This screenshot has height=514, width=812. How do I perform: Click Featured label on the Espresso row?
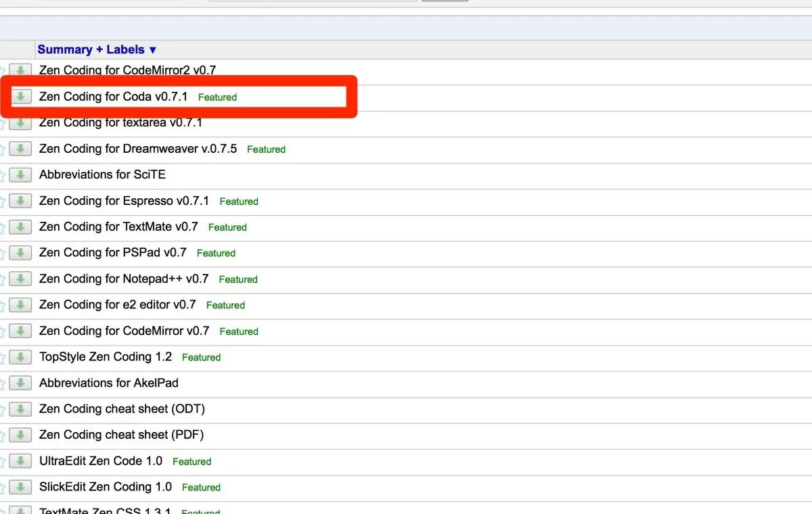click(239, 202)
